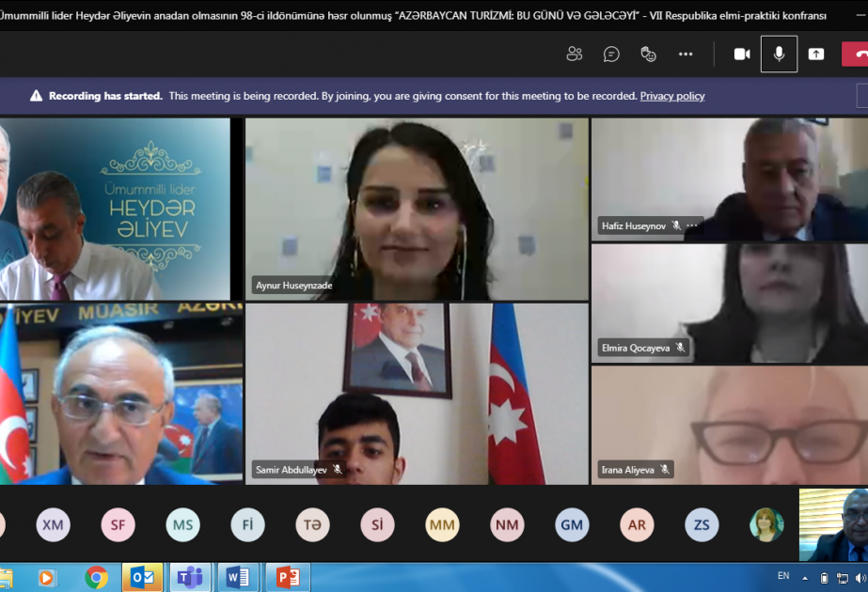
Task: Open more options next to Hafiz Huseynov
Action: tap(692, 226)
